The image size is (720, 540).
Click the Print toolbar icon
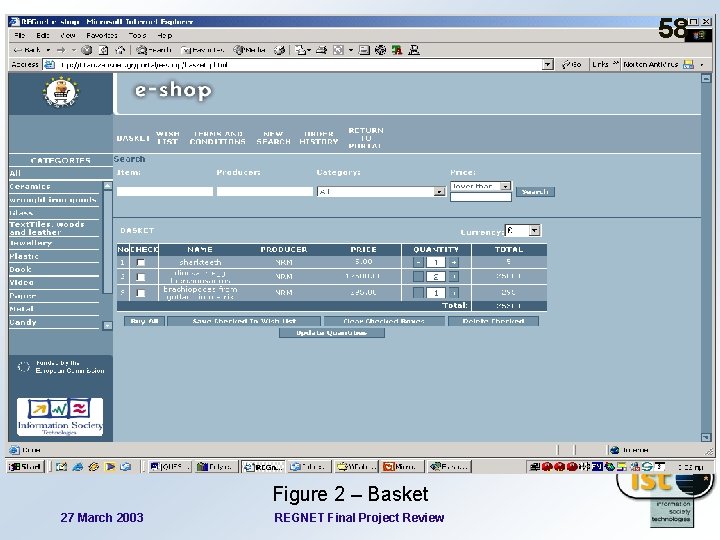[x=321, y=50]
